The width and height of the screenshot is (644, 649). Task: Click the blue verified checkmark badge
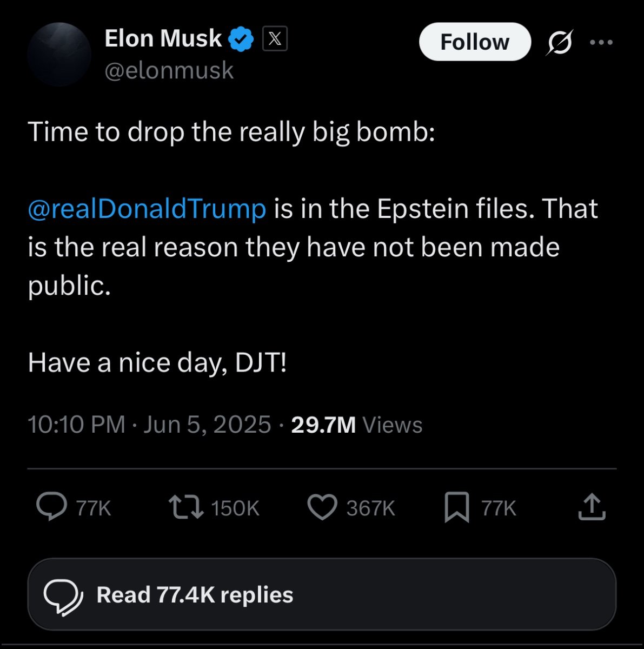click(241, 39)
